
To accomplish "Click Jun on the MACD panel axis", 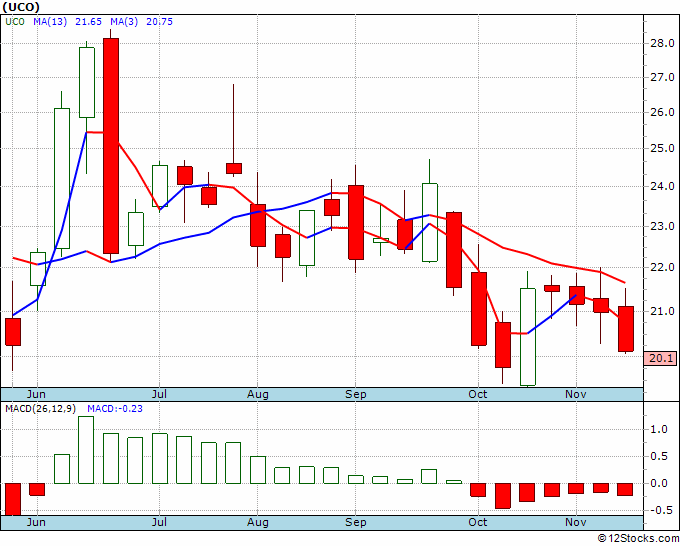I will 36,522.
